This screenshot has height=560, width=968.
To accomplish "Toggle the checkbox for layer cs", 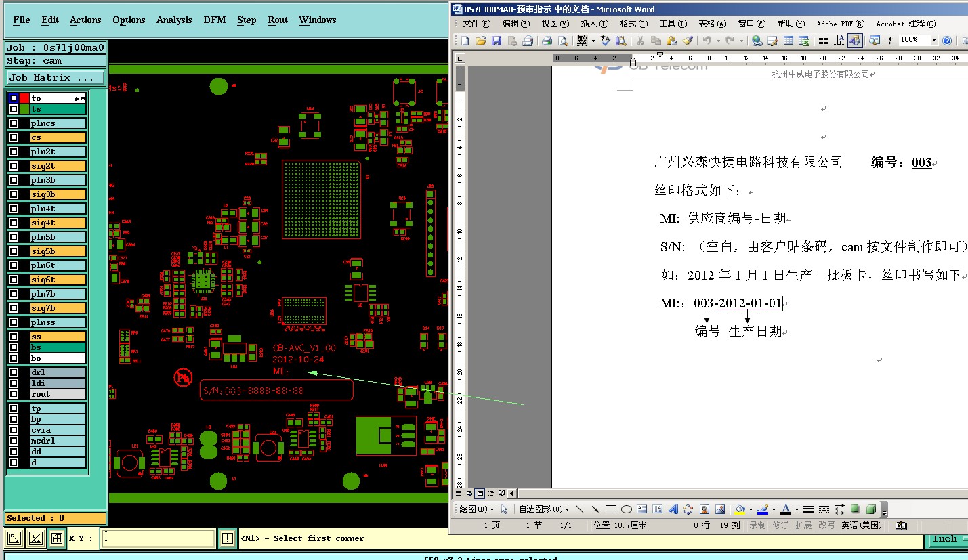I will (14, 137).
